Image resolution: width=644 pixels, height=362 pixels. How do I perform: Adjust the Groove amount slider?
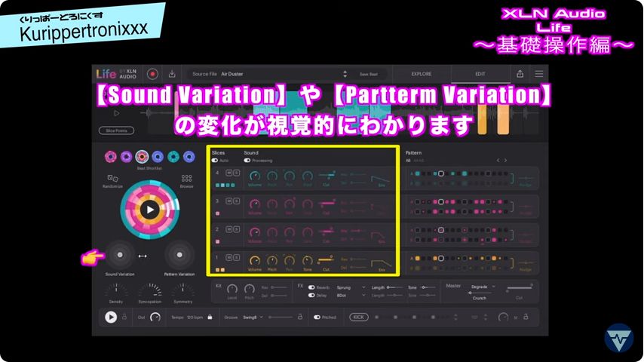(x=280, y=318)
